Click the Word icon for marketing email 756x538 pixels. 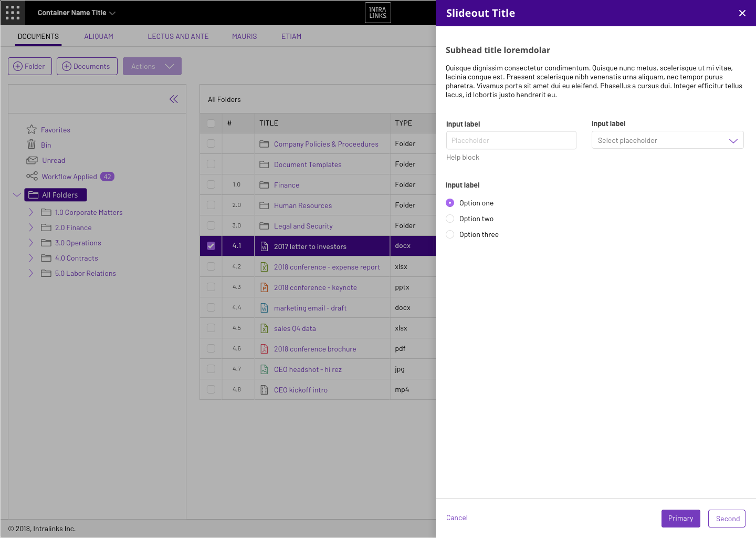click(x=265, y=308)
